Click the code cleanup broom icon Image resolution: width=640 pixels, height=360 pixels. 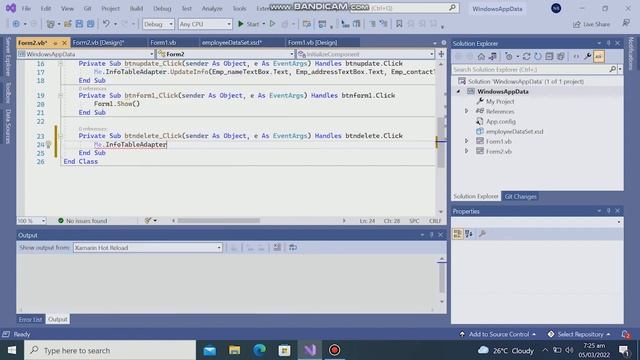(148, 221)
